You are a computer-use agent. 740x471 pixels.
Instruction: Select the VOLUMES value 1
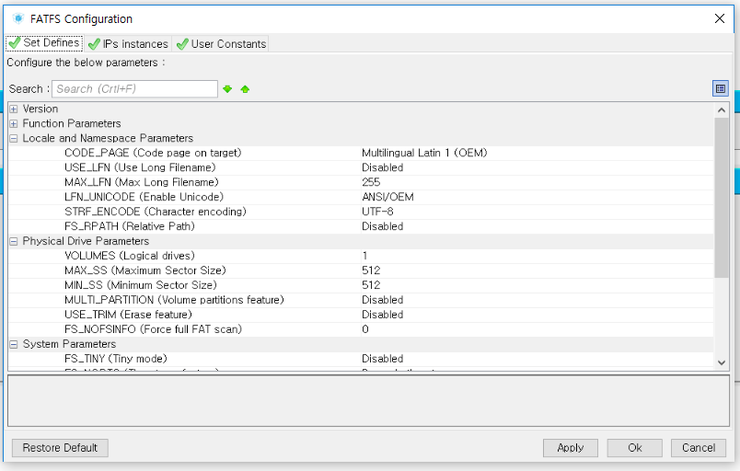coord(365,256)
